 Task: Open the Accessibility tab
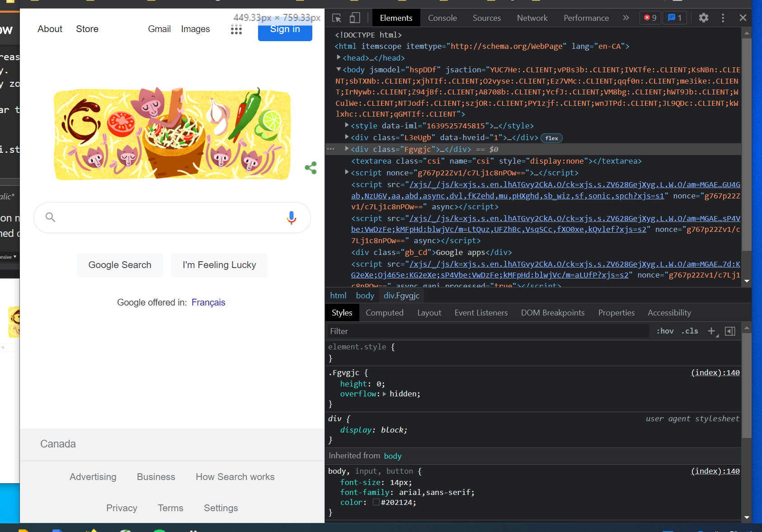669,313
